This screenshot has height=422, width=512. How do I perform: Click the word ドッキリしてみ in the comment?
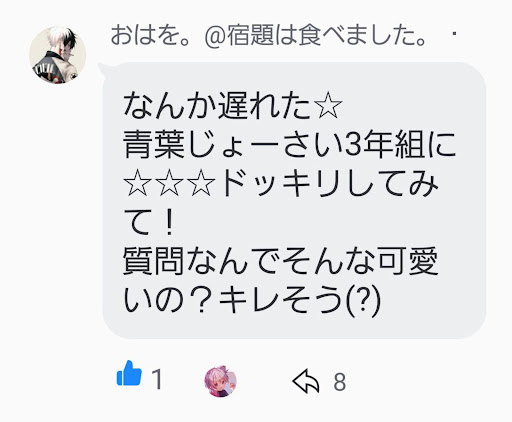coord(330,183)
